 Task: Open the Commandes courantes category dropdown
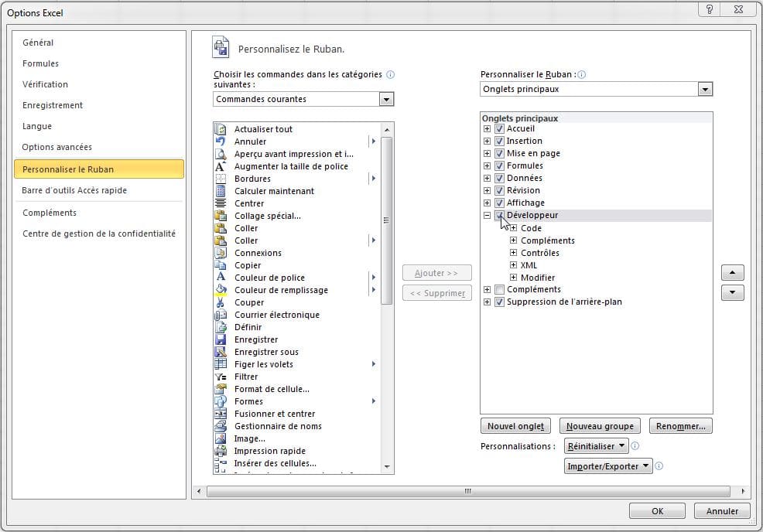386,99
